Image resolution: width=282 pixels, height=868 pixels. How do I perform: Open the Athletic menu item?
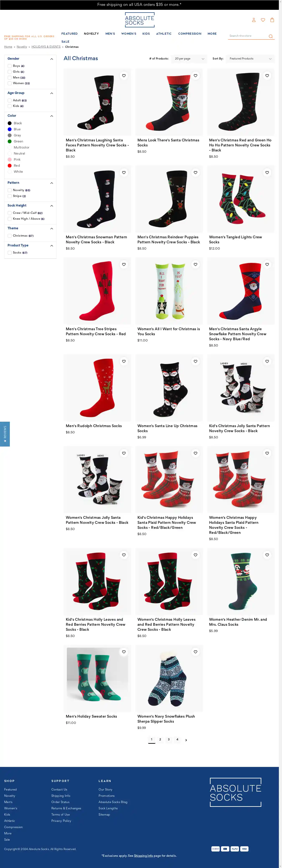click(164, 34)
